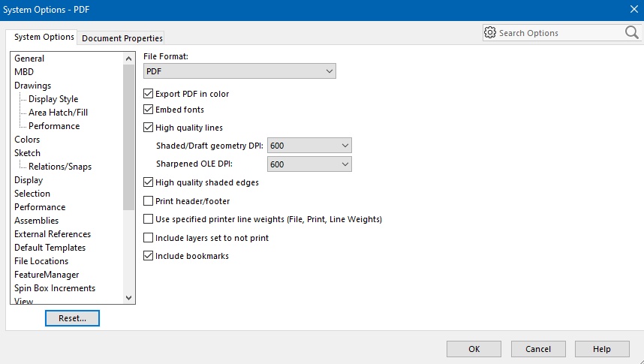Select the System Options tab
The image size is (644, 364).
(x=44, y=37)
